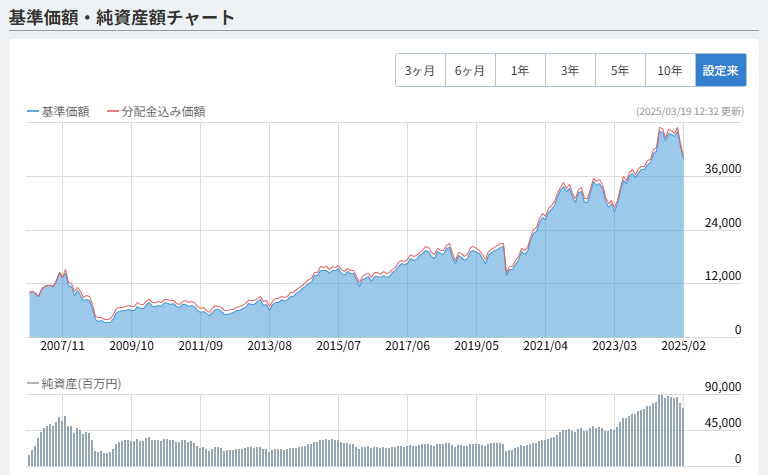
Task: Click the 基準価額・純資産額チャート heading
Action: coord(121,17)
